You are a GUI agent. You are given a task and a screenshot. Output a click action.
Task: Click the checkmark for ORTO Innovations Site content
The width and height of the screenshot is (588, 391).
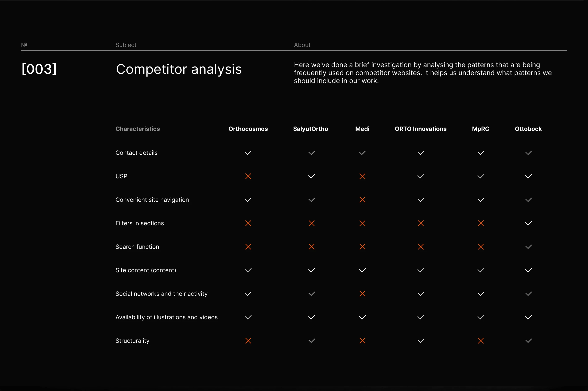pyautogui.click(x=421, y=270)
